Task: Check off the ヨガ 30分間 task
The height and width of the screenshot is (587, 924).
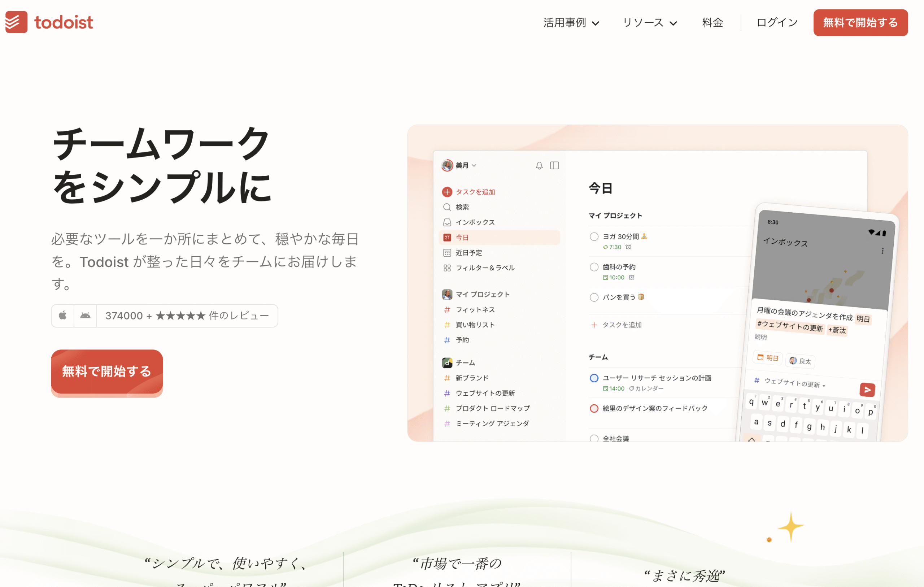Action: tap(594, 236)
